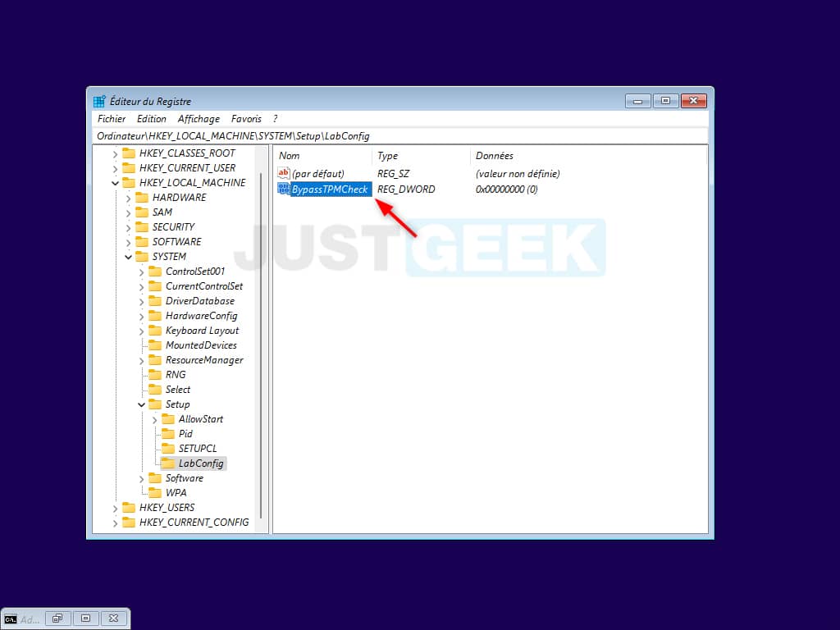Click the BypassTPMCheck DWORD value icon
The image size is (840, 630).
pos(283,189)
